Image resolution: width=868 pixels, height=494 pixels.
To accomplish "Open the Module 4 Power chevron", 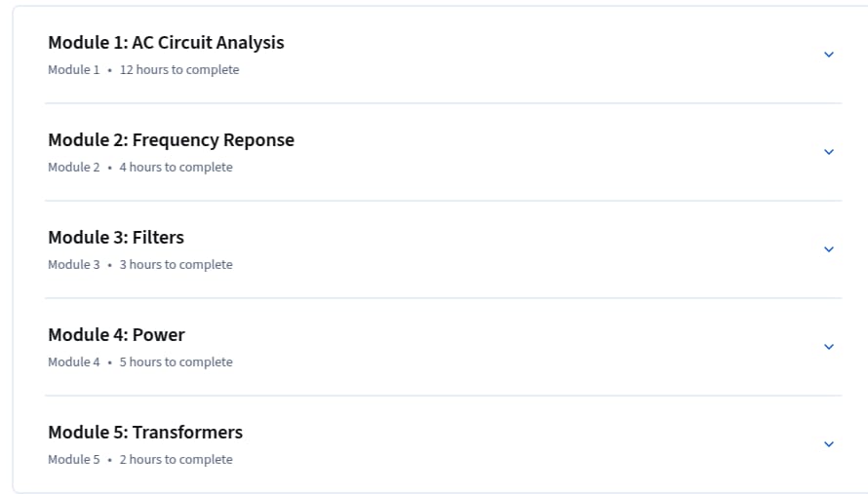I will [829, 346].
